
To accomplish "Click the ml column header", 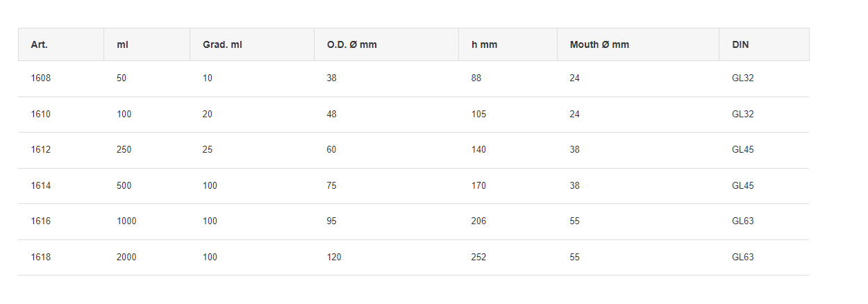I will pos(122,44).
